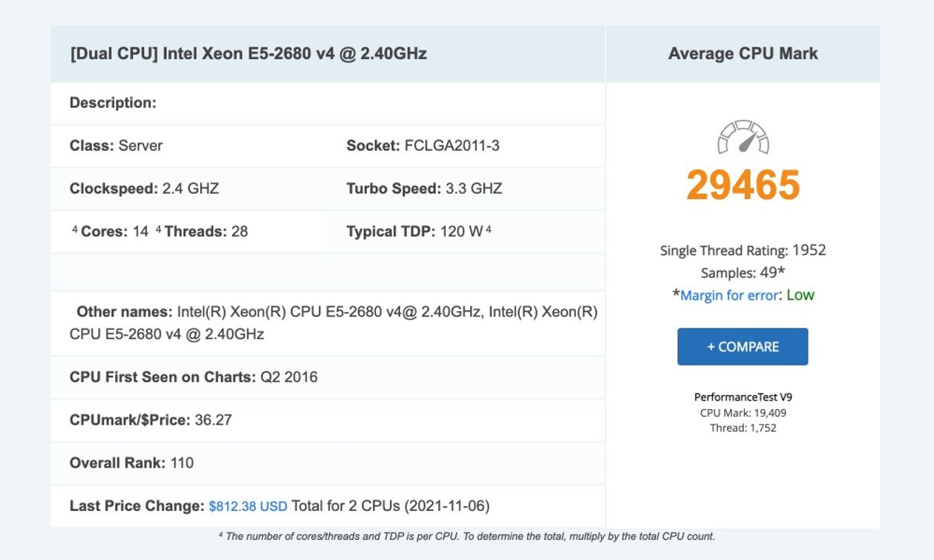Viewport: 934px width, 560px height.
Task: Click the footnote superscript before Threads
Action: (x=158, y=229)
